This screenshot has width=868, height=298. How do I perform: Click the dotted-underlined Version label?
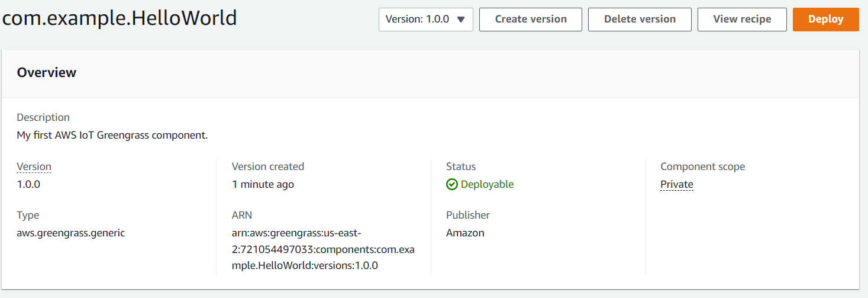click(x=34, y=166)
